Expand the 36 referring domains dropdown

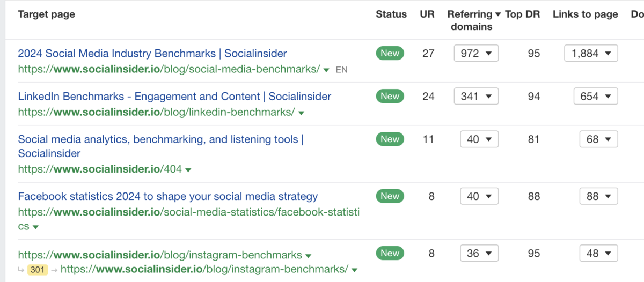click(479, 253)
